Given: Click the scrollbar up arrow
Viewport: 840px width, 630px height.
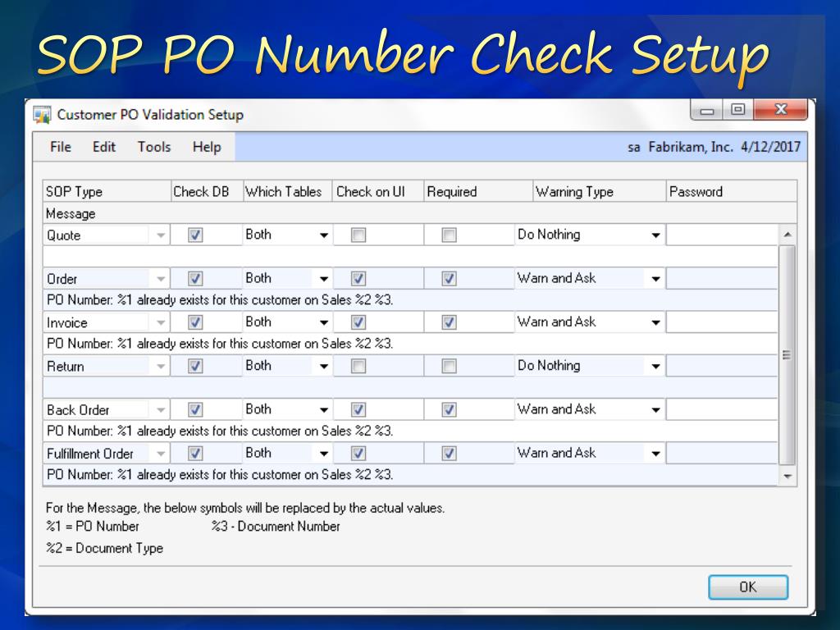Looking at the screenshot, I should click(x=787, y=235).
